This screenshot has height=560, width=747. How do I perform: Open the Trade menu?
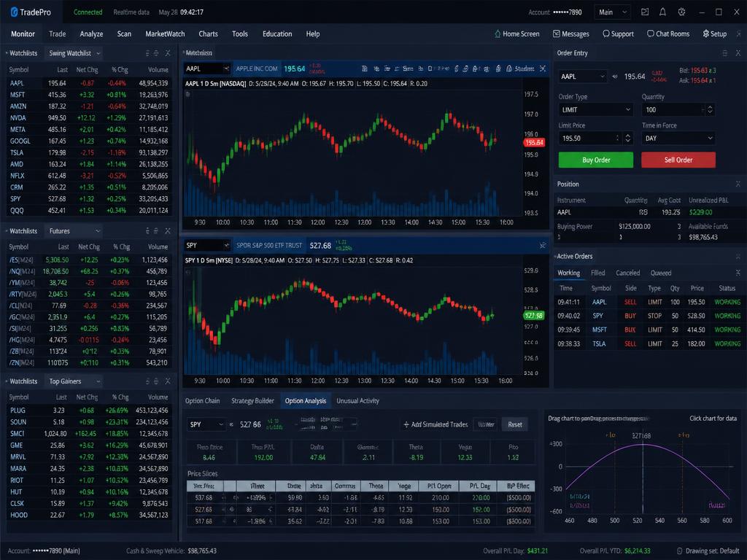click(x=57, y=34)
